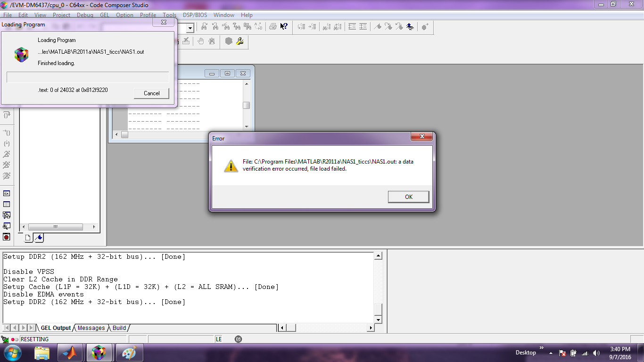Click the gray stop octagon icon

coord(229,41)
